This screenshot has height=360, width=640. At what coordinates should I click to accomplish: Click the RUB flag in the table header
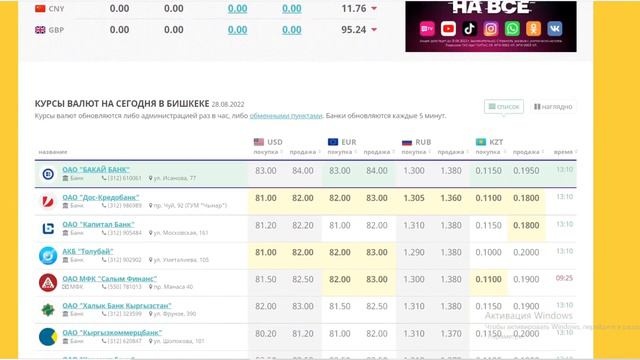[407, 142]
